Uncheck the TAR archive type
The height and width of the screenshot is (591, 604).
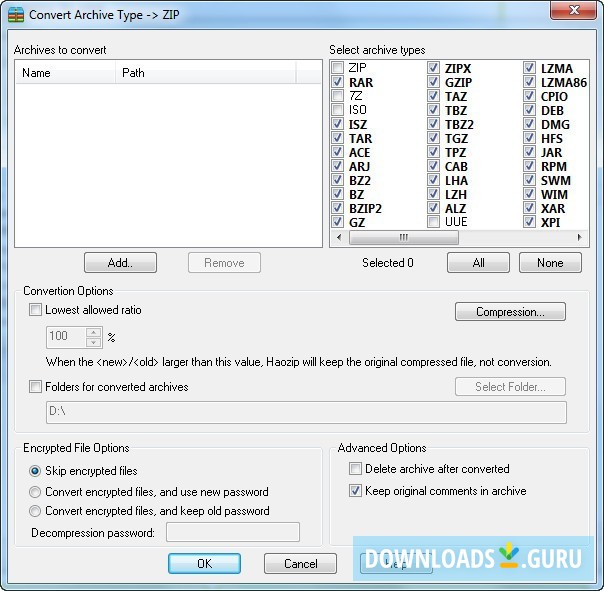point(337,138)
